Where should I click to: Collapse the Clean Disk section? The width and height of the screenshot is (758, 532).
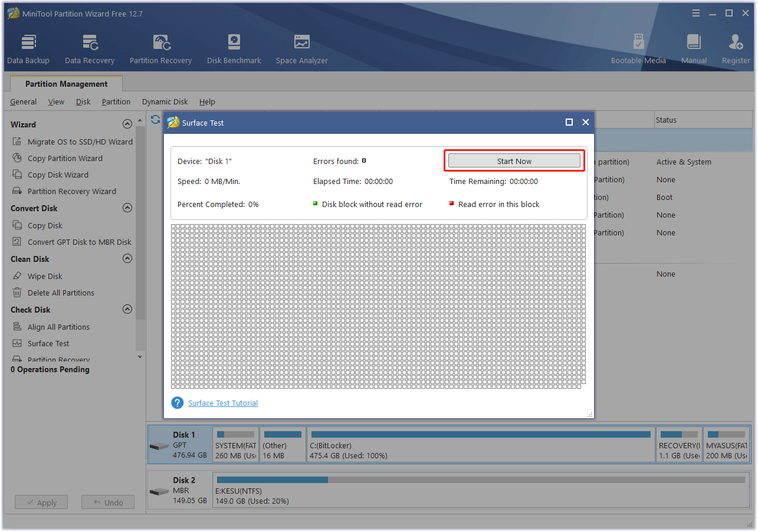[127, 258]
